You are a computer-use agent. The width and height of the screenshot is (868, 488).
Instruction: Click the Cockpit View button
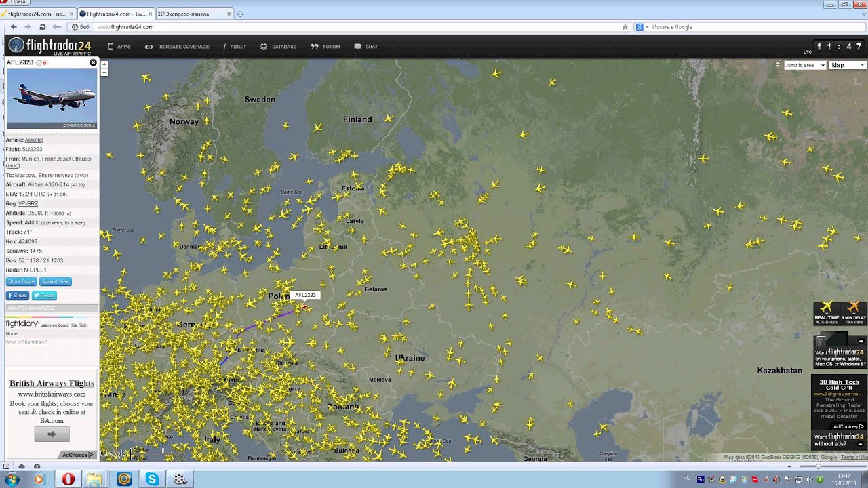(55, 281)
